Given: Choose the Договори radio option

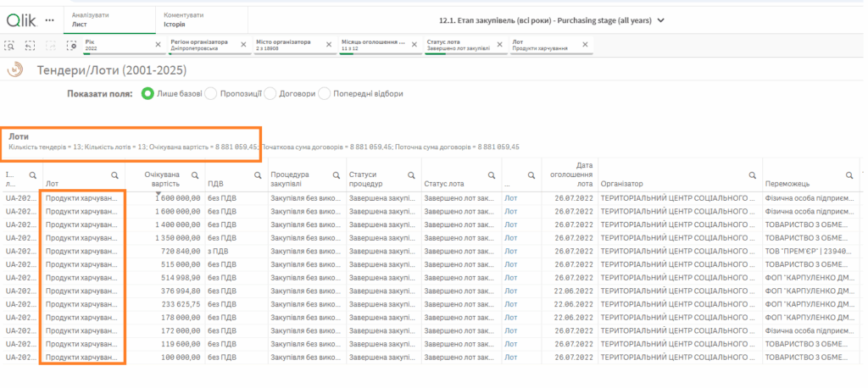Looking at the screenshot, I should tap(271, 93).
